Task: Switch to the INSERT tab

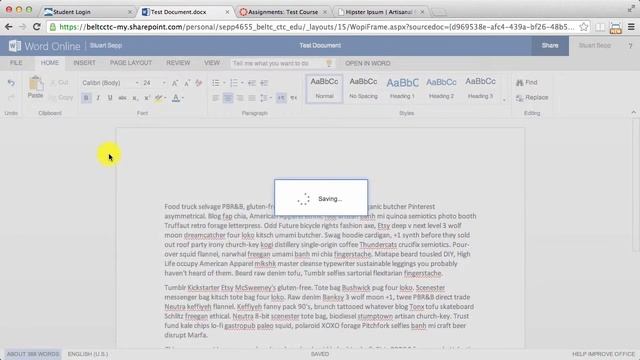Action: click(84, 63)
